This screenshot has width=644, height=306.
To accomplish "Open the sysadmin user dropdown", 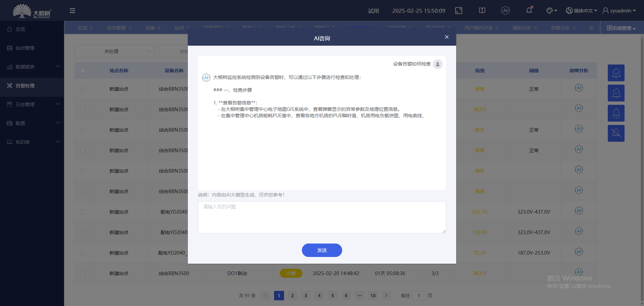I will (619, 11).
